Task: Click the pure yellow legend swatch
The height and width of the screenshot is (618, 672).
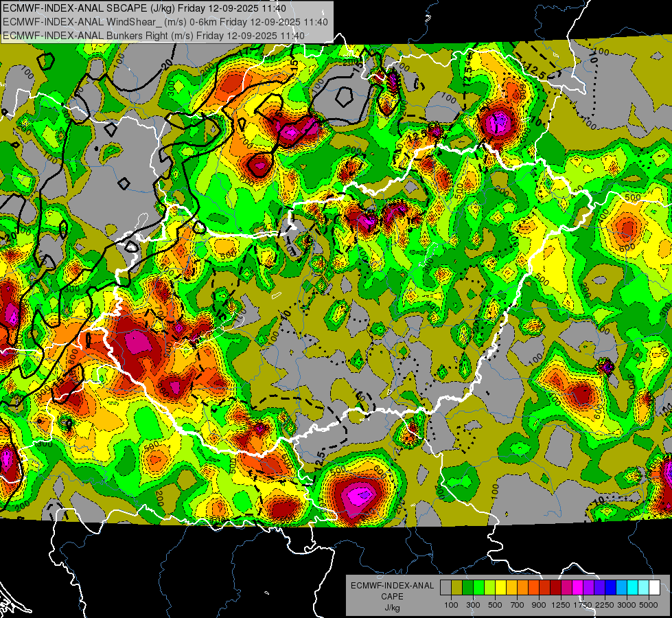Action: pyautogui.click(x=500, y=588)
